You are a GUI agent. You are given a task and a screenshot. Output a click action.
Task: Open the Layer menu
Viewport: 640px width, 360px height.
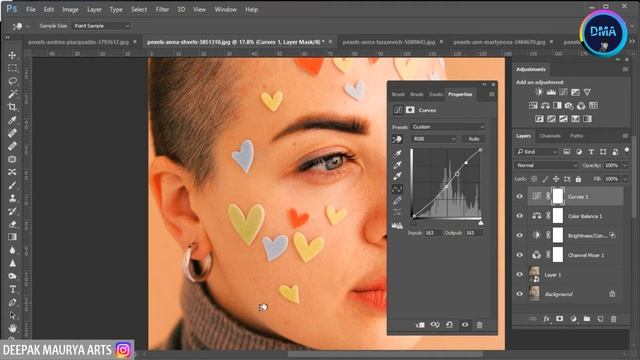[x=94, y=9]
